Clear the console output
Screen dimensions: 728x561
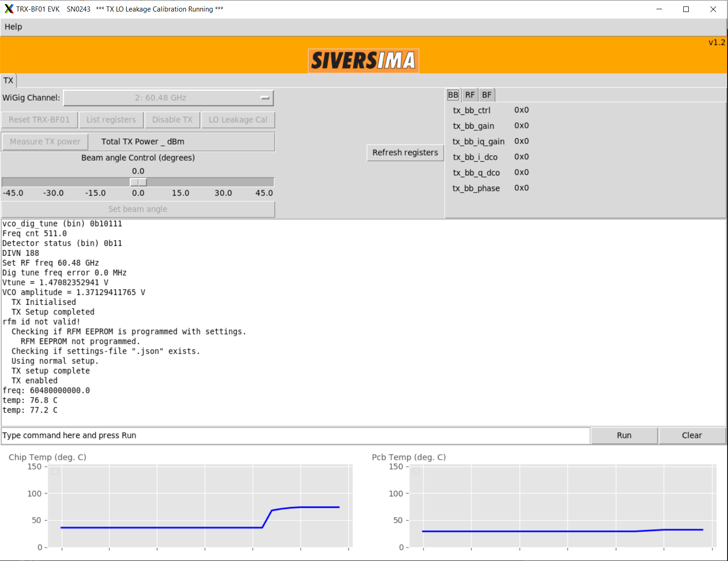692,435
